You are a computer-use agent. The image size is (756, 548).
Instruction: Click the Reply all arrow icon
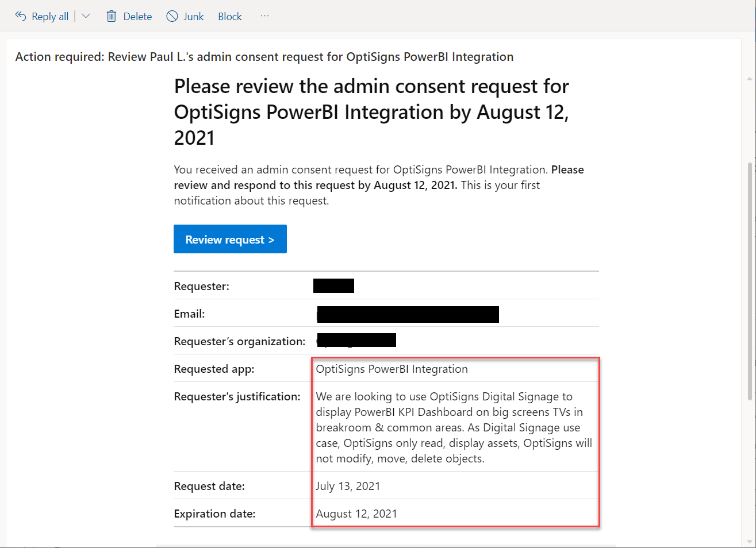tap(21, 16)
